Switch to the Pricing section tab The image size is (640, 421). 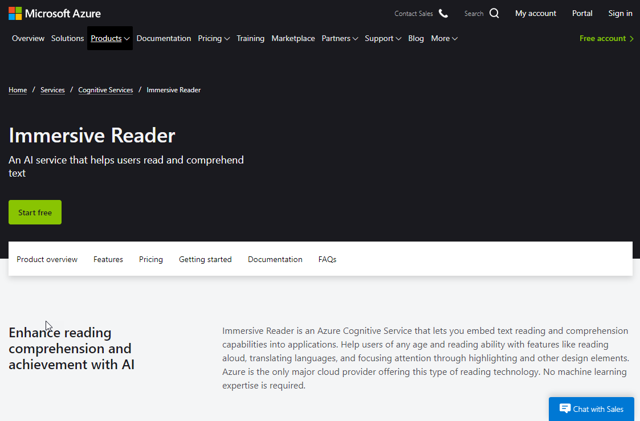pos(151,259)
